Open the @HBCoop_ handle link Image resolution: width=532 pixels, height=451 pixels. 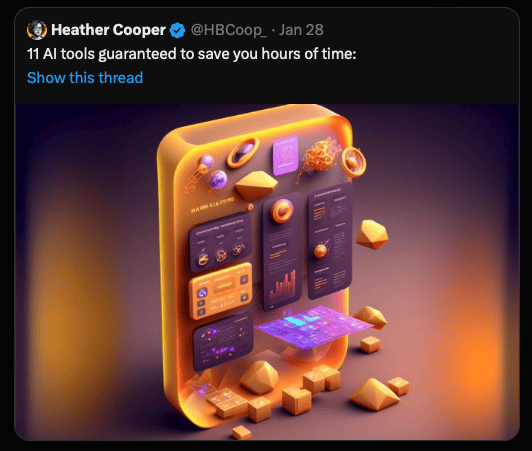pyautogui.click(x=228, y=30)
